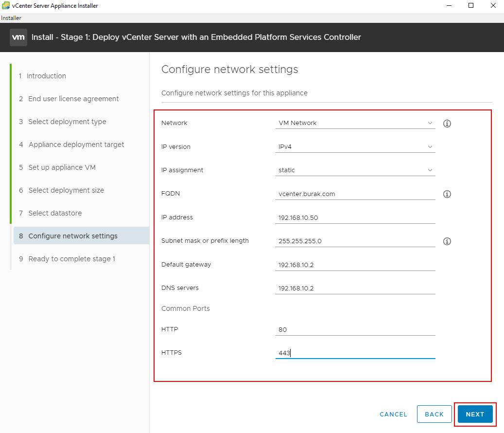504x433 pixels.
Task: Select step 8 Configure network settings
Action: pos(81,236)
